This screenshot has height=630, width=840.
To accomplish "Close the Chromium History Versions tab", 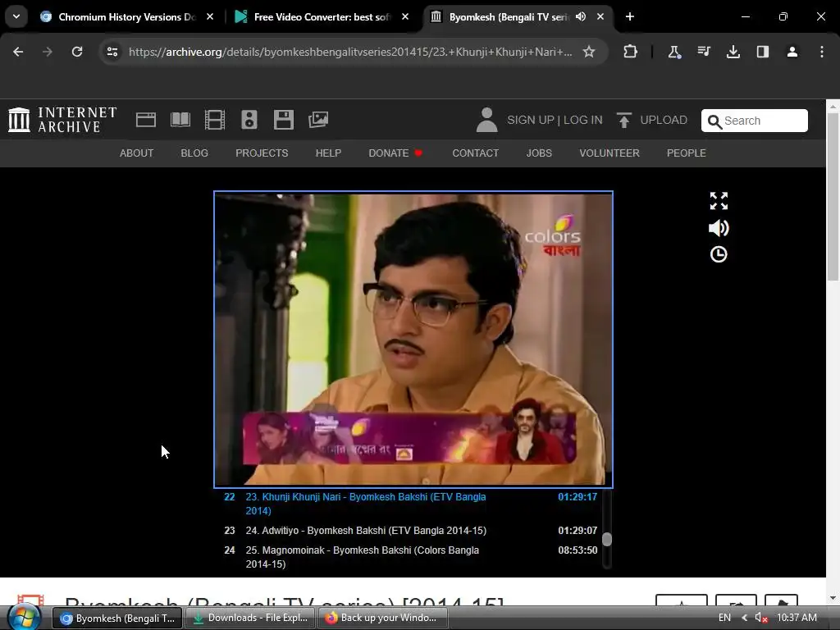I will (x=210, y=16).
